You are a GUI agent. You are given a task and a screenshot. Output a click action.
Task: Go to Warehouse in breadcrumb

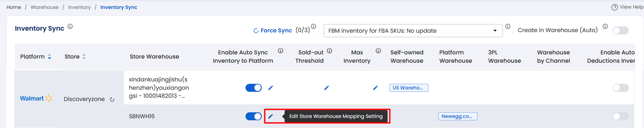pyautogui.click(x=44, y=7)
